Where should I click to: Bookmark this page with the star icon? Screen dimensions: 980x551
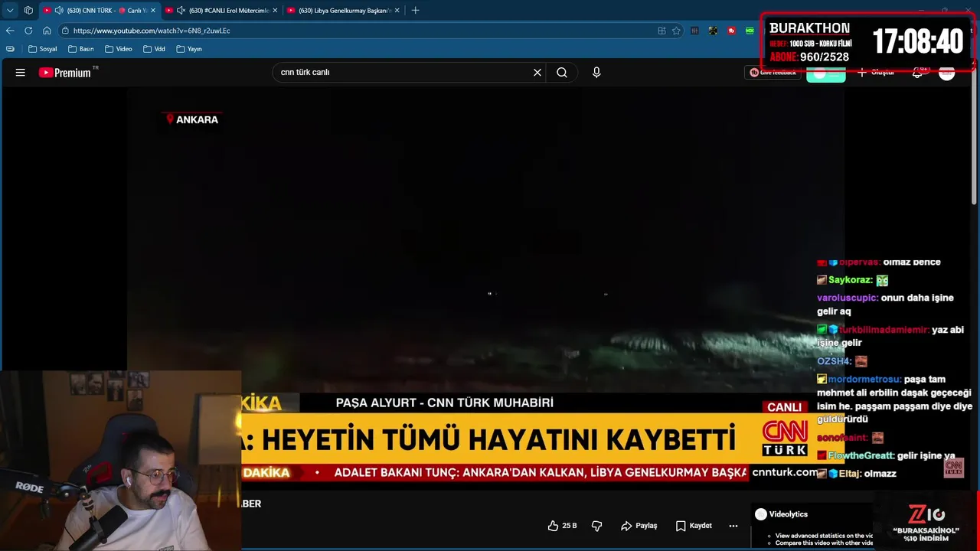click(676, 31)
